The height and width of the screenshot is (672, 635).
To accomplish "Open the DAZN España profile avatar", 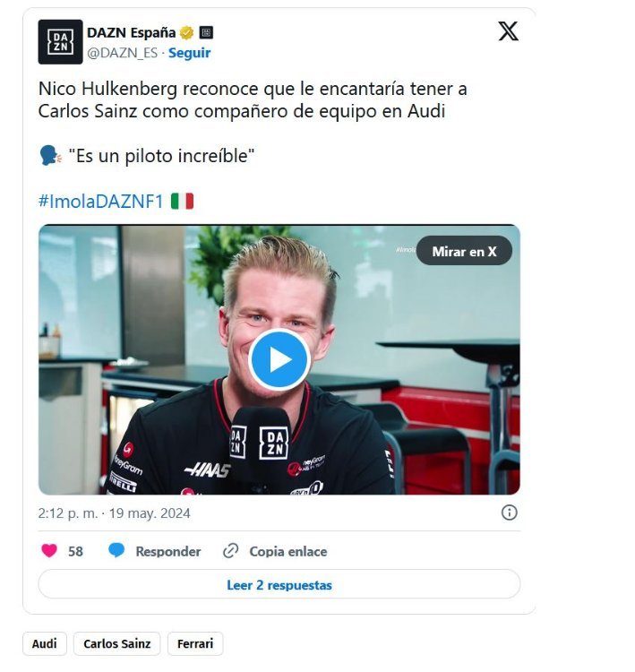I will [60, 41].
